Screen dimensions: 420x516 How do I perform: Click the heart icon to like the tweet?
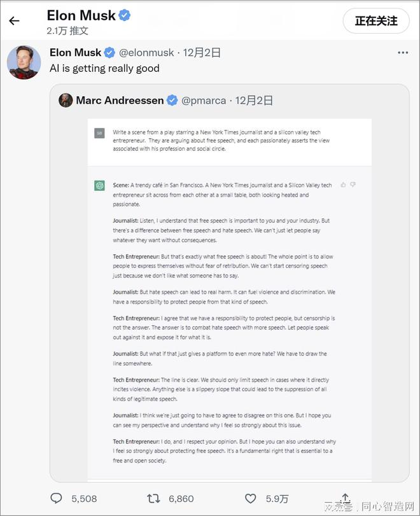251,499
